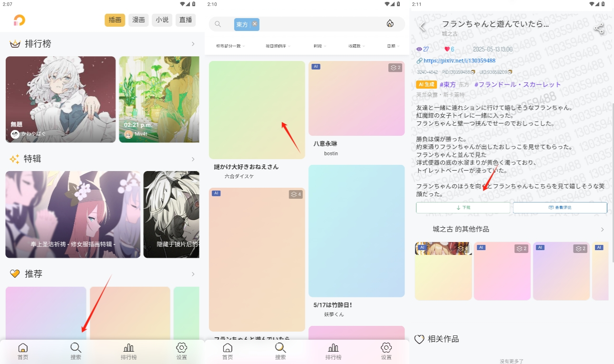The image size is (614, 364).
Task: Switch to the 直播 category tab
Action: click(x=186, y=20)
